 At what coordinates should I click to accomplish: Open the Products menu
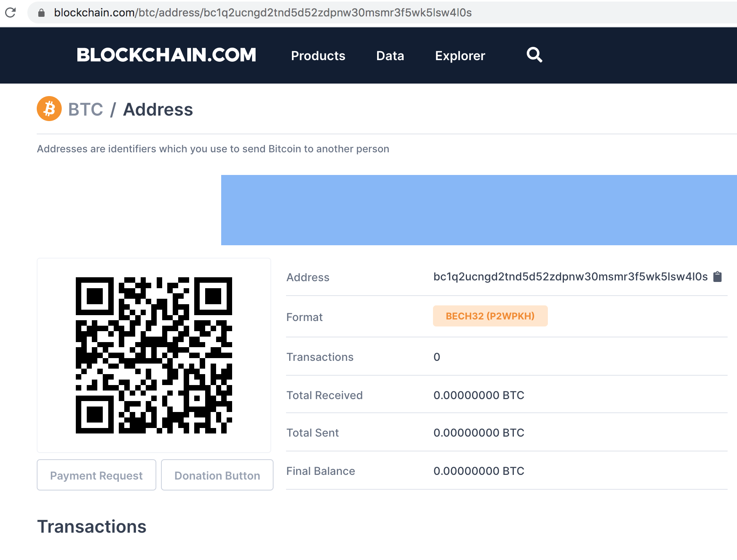(318, 56)
